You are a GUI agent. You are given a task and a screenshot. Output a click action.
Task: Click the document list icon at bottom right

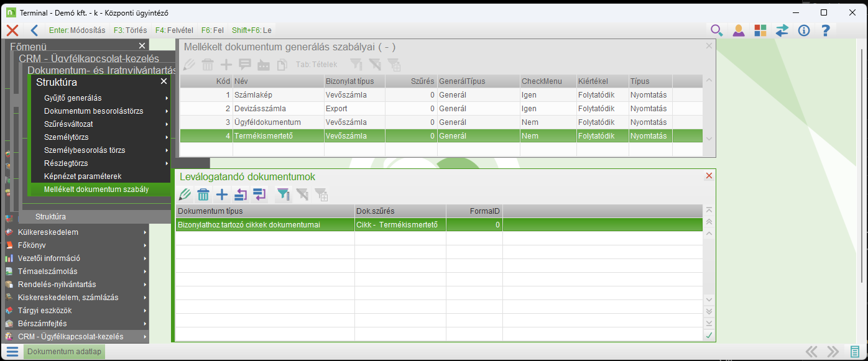coord(856,352)
